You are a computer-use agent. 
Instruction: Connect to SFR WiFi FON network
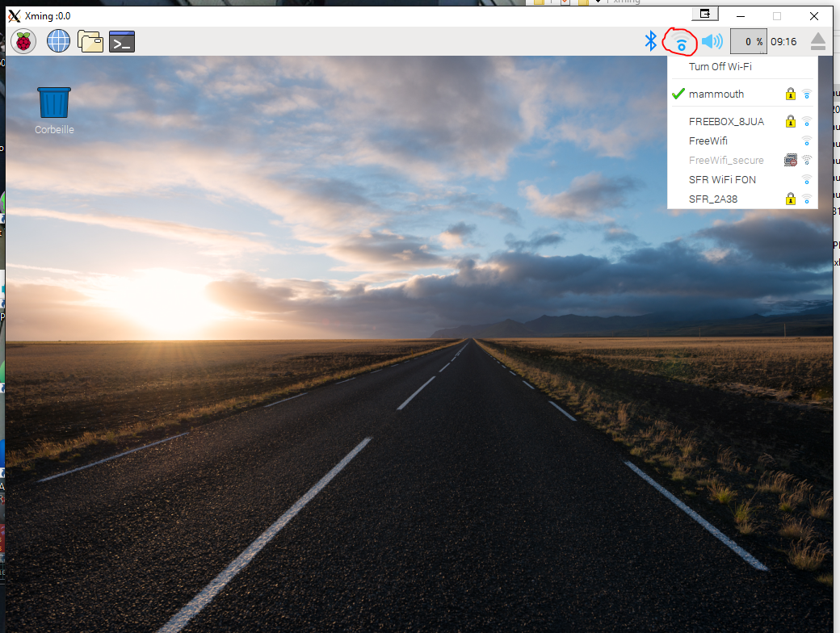tap(742, 179)
